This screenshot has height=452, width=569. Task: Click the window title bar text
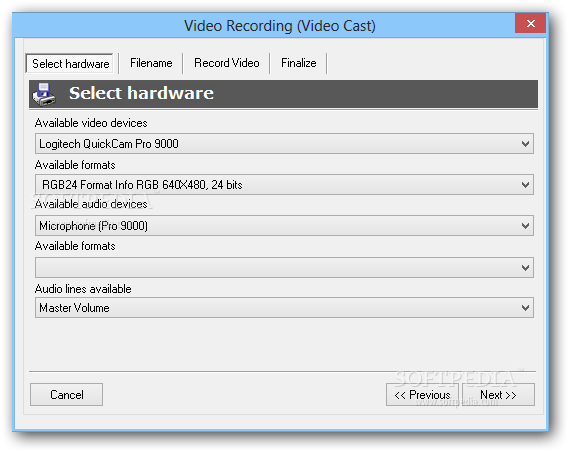[280, 26]
